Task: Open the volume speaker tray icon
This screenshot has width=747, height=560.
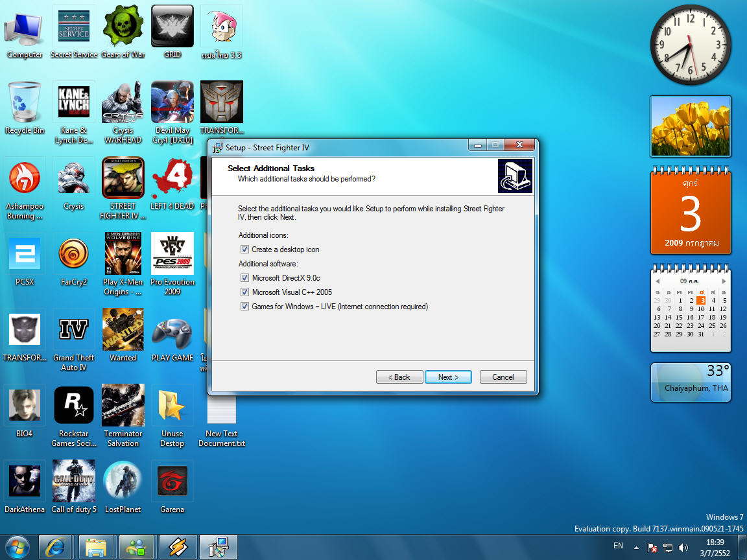Action: pyautogui.click(x=683, y=548)
